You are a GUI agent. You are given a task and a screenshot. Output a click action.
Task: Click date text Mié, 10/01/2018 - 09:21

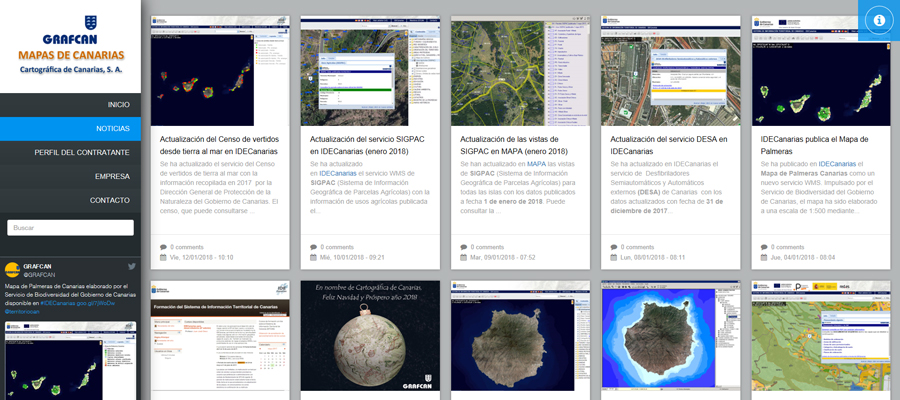(x=352, y=257)
